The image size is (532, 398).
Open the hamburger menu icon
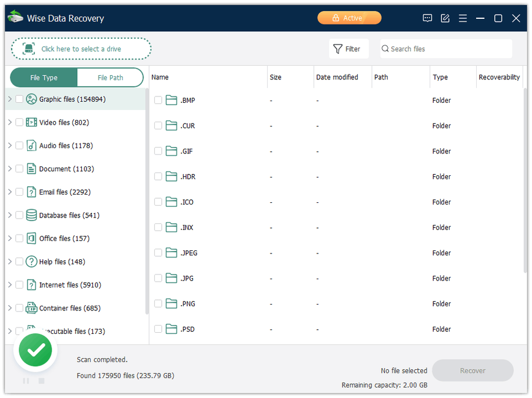(x=463, y=18)
